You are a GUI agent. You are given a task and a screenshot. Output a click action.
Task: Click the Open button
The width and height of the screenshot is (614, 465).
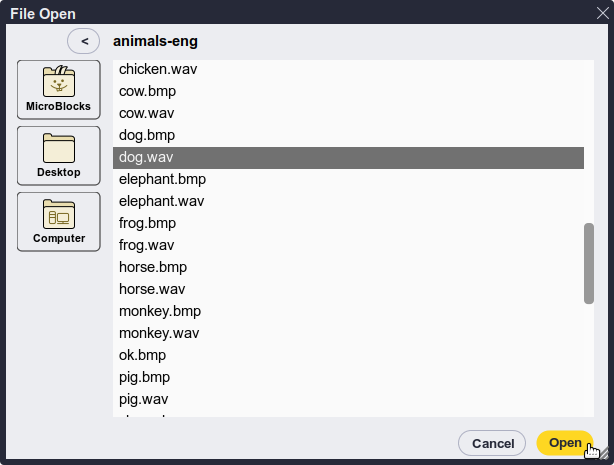pos(565,443)
